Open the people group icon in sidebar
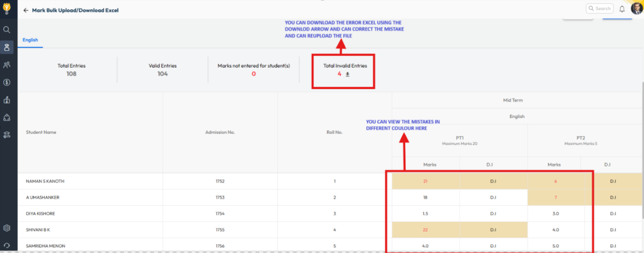This screenshot has width=644, height=253. (x=7, y=65)
